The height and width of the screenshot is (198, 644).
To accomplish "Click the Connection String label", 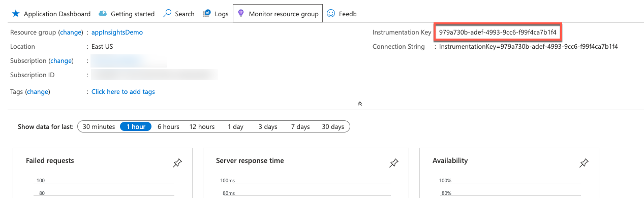I will coord(398,46).
